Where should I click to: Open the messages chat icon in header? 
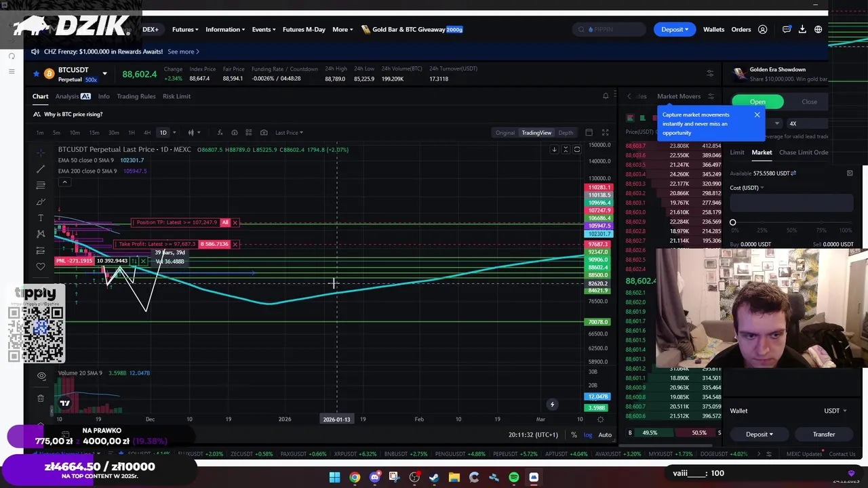tap(787, 29)
